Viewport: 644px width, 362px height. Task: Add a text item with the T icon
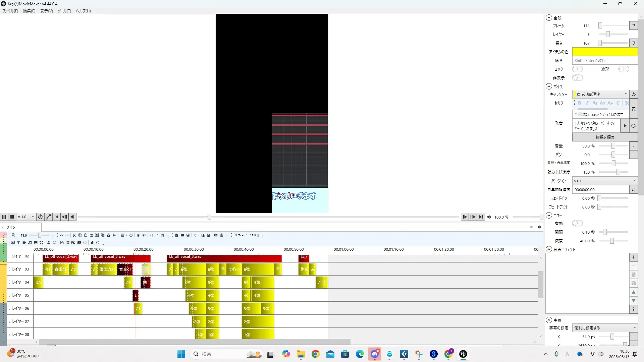coord(18,243)
